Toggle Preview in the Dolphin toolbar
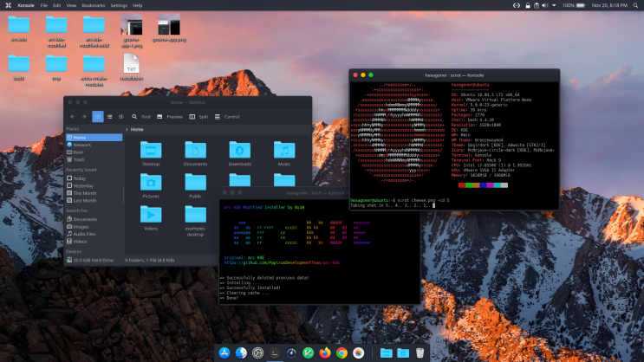The height and width of the screenshot is (362, 644). coord(170,117)
